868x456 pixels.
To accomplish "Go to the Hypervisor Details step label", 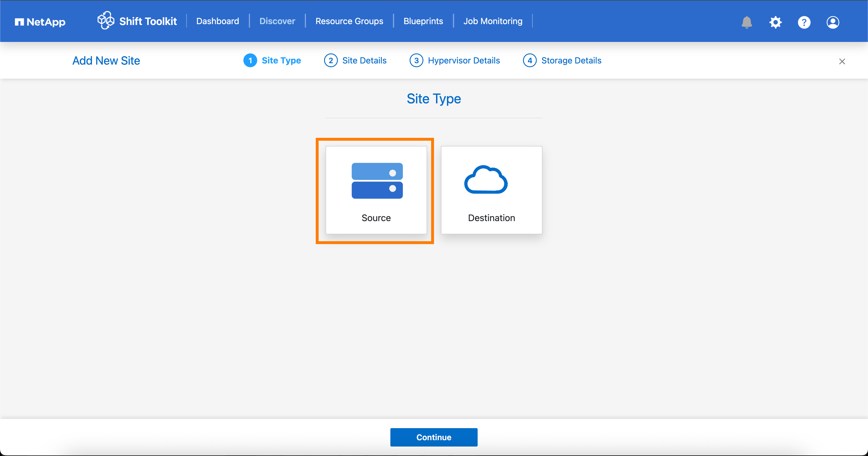I will pyautogui.click(x=464, y=60).
